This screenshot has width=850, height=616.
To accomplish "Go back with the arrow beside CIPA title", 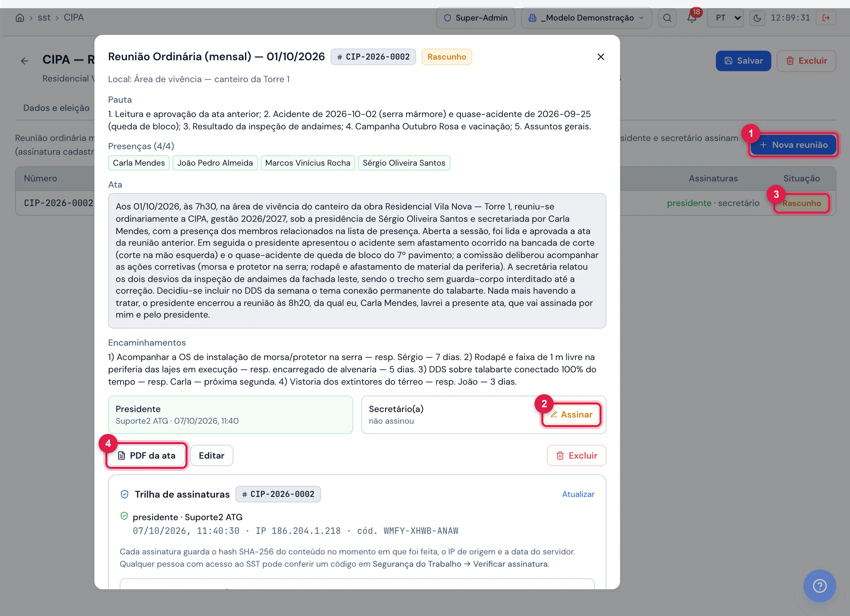I will (25, 61).
